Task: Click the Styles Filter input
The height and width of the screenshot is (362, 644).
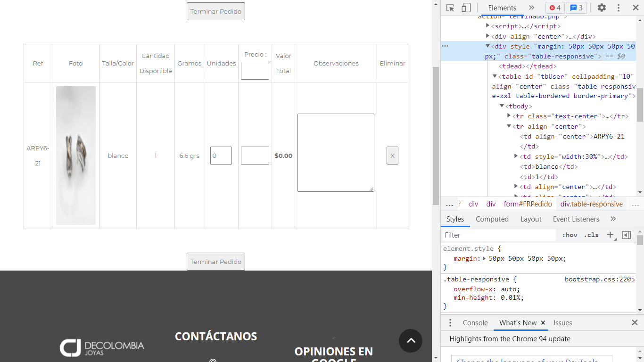Action: (x=500, y=235)
